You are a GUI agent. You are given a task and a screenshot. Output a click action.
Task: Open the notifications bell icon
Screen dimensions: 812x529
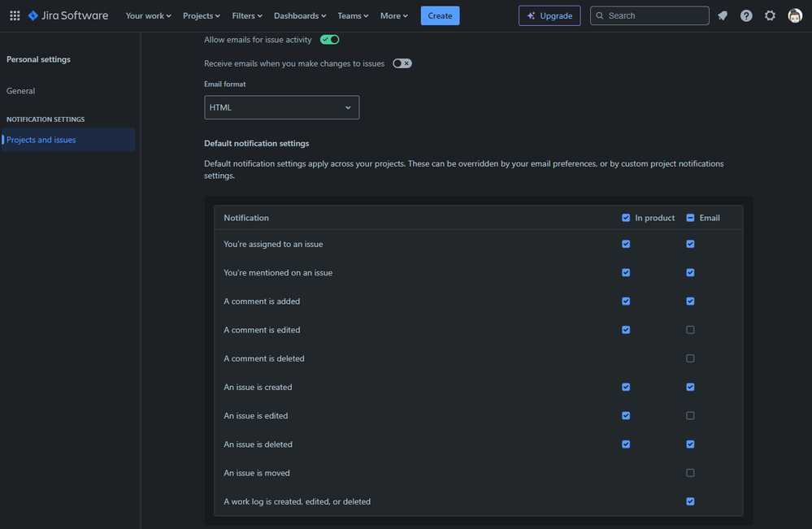[x=723, y=15]
